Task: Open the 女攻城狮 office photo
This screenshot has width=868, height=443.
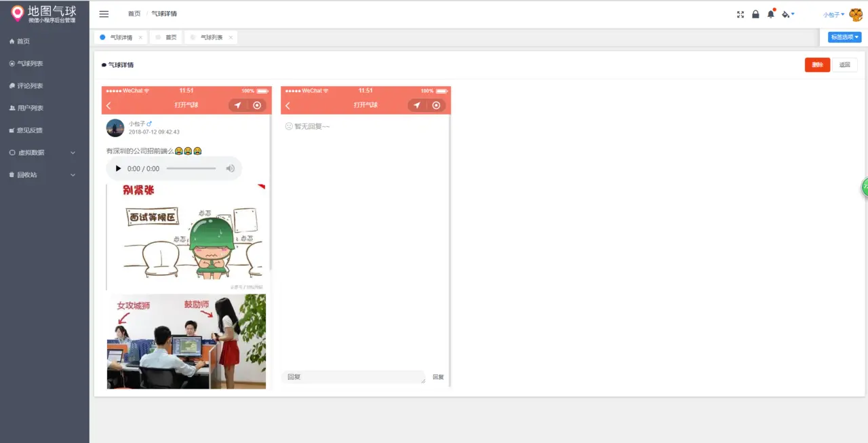Action: pyautogui.click(x=186, y=341)
